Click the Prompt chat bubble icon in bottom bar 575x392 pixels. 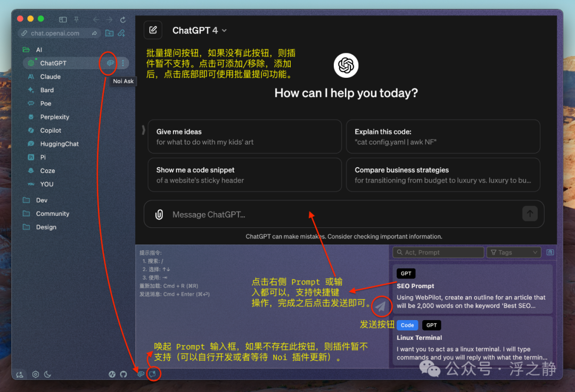click(153, 374)
